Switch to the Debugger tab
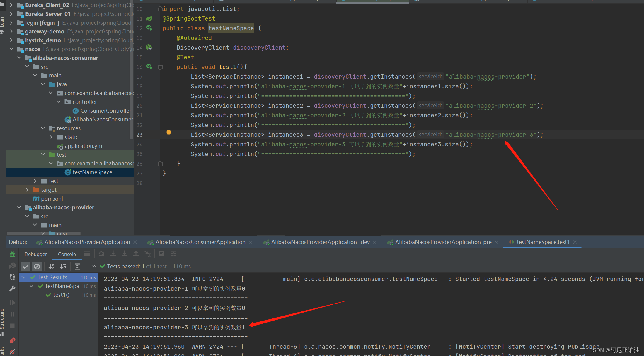 click(35, 254)
